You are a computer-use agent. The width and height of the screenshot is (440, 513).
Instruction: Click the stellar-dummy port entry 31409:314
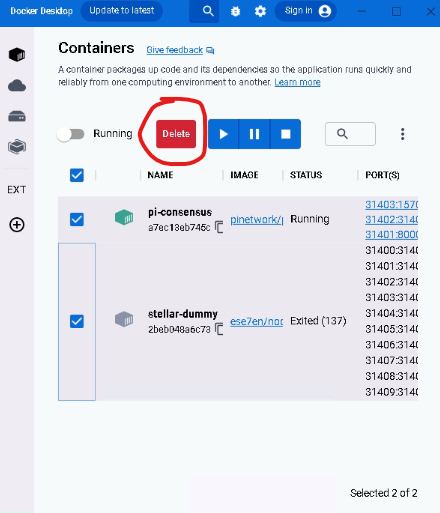392,392
